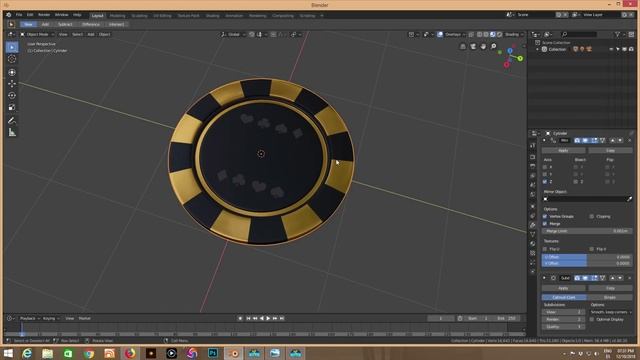The height and width of the screenshot is (360, 640).
Task: Click Subtract selection mode button
Action: [x=64, y=24]
